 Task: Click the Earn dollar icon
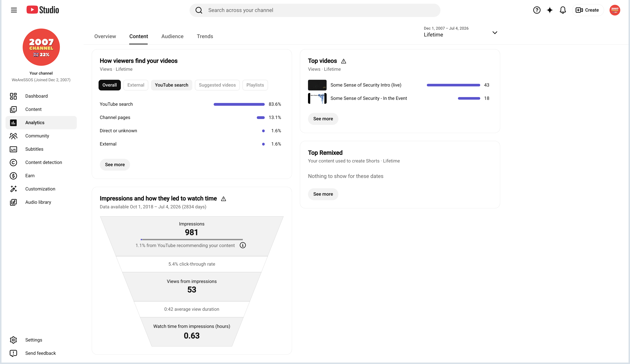coord(13,176)
